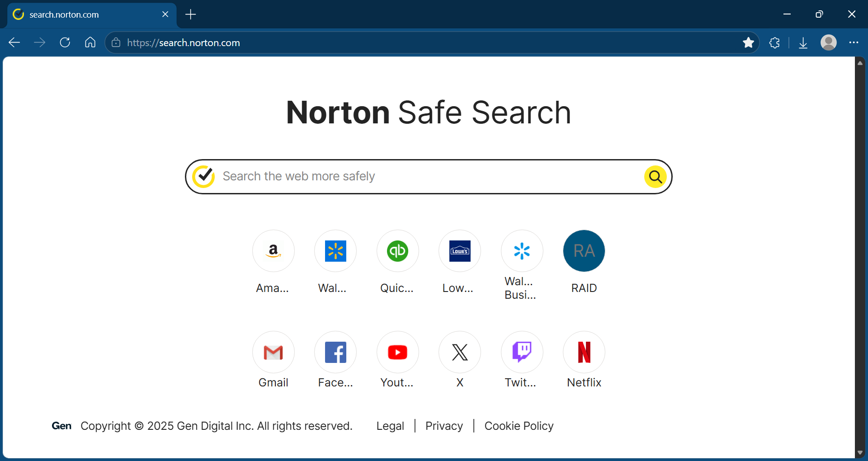Open the Netflix shortcut icon
This screenshot has width=868, height=461.
point(584,352)
